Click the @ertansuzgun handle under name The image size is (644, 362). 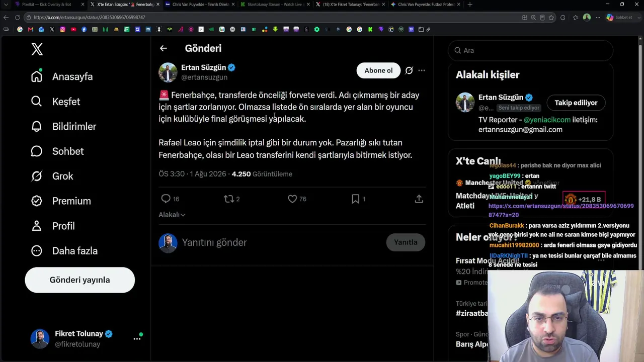pyautogui.click(x=204, y=77)
